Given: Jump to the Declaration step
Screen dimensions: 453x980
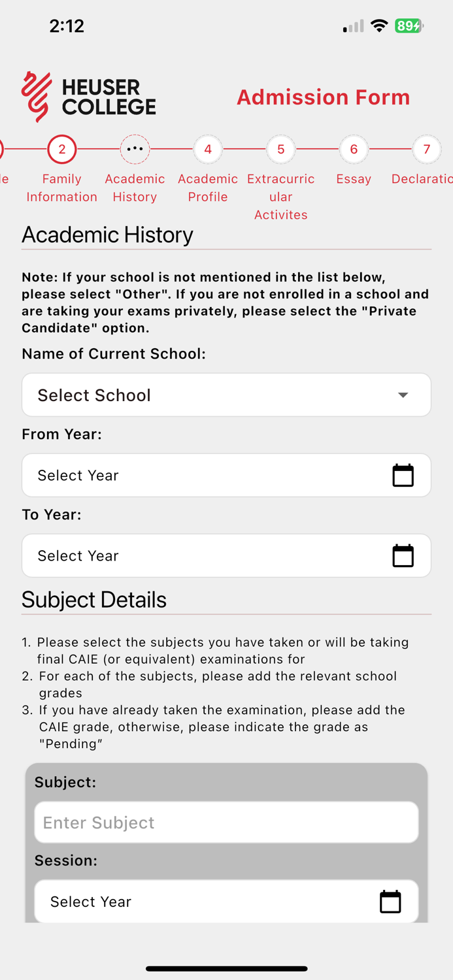Looking at the screenshot, I should click(427, 149).
